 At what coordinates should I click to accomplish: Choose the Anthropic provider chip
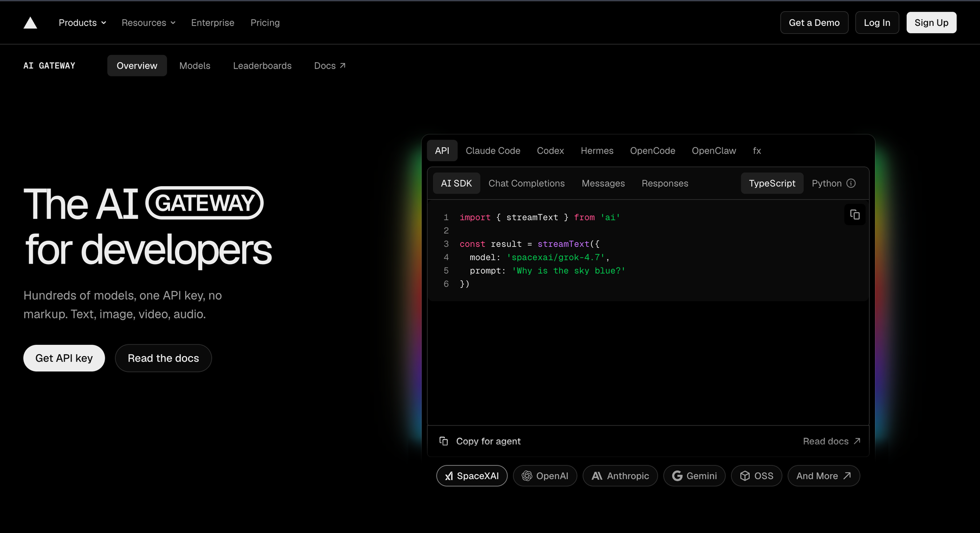tap(620, 476)
